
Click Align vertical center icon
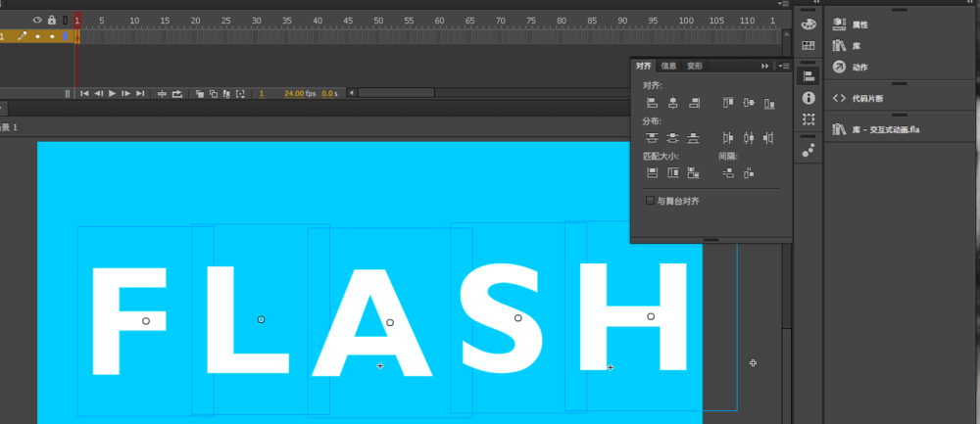(749, 103)
